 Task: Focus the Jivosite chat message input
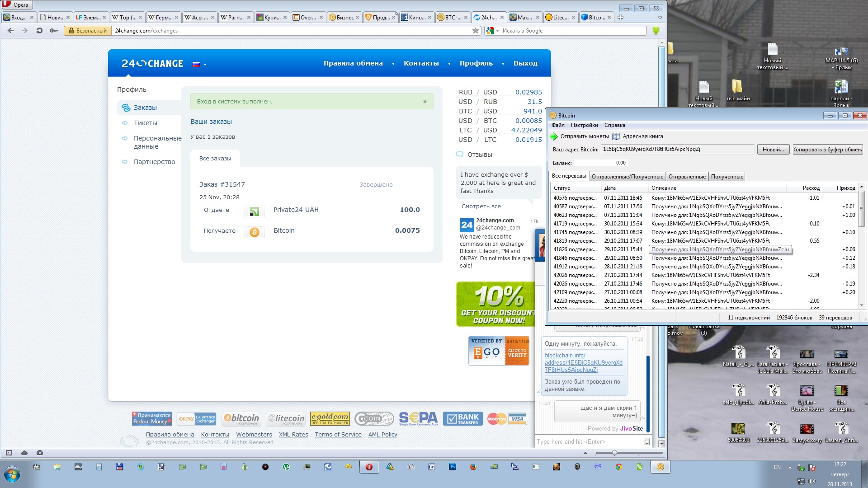click(589, 441)
